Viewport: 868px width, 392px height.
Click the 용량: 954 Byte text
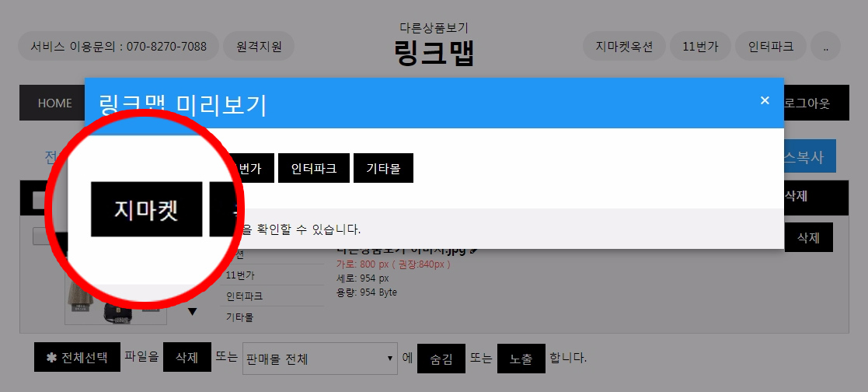[x=367, y=292]
